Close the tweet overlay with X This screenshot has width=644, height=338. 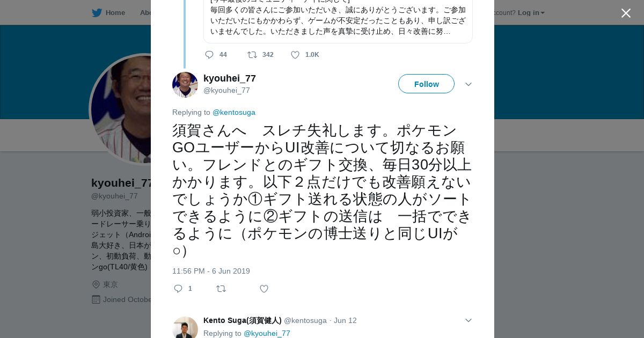pos(626,13)
